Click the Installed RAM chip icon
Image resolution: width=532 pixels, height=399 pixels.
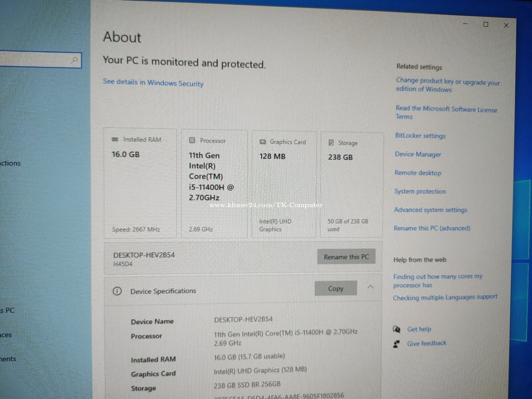(x=115, y=139)
